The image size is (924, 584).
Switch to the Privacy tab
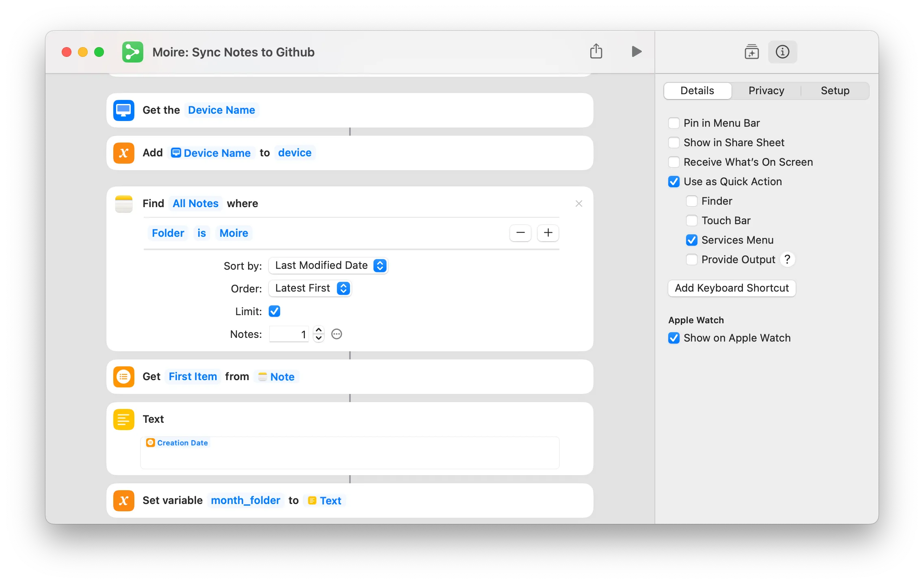(766, 91)
